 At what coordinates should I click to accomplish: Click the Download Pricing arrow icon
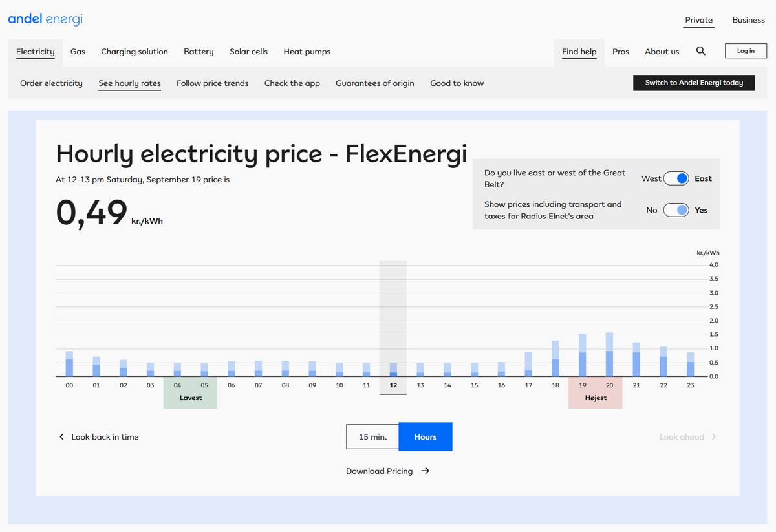coord(425,471)
